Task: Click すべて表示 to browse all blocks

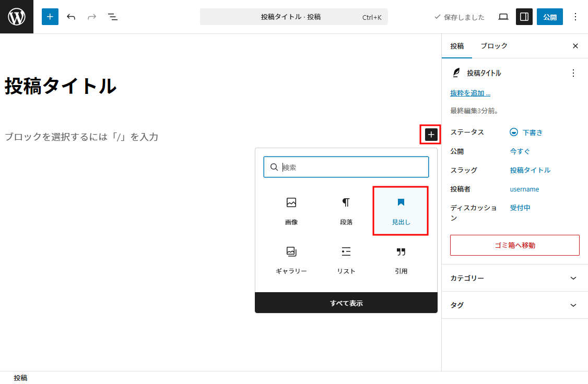Action: (x=346, y=303)
